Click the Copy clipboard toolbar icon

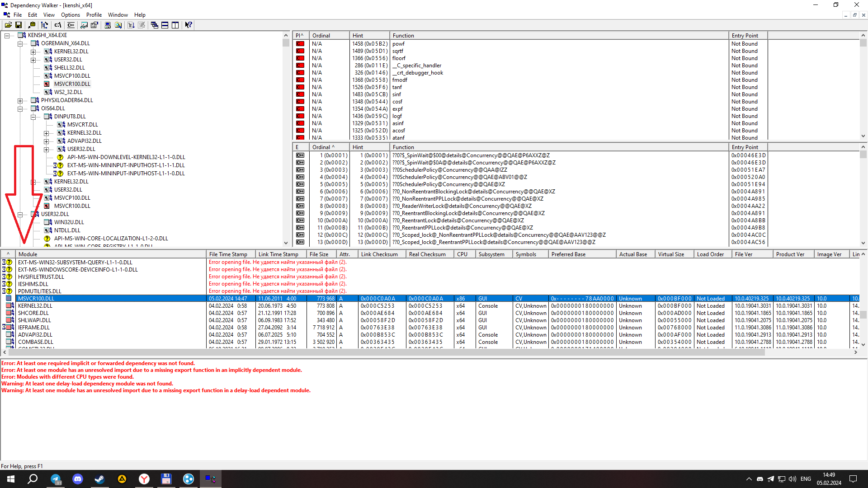pyautogui.click(x=31, y=25)
